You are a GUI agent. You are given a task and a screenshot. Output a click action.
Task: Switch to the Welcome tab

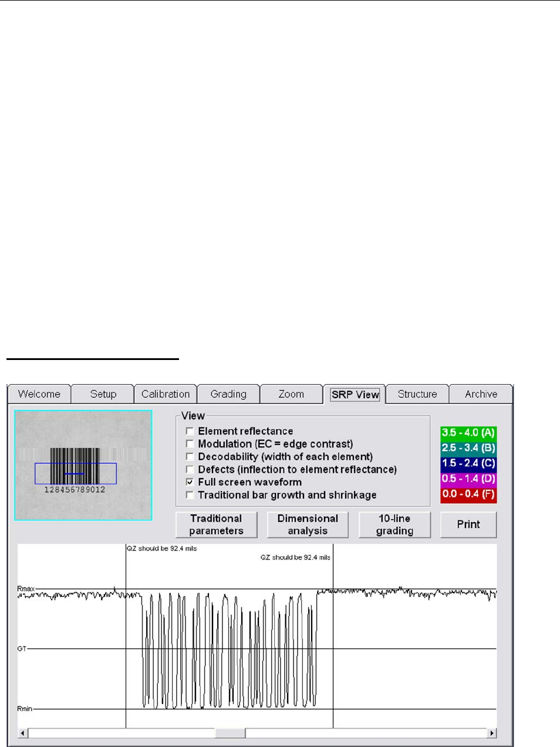(x=39, y=394)
